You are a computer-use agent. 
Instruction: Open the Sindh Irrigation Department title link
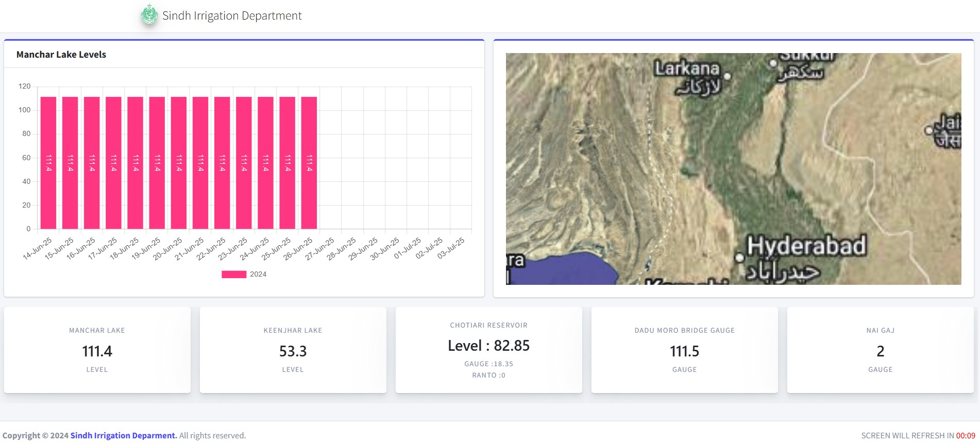(x=232, y=15)
